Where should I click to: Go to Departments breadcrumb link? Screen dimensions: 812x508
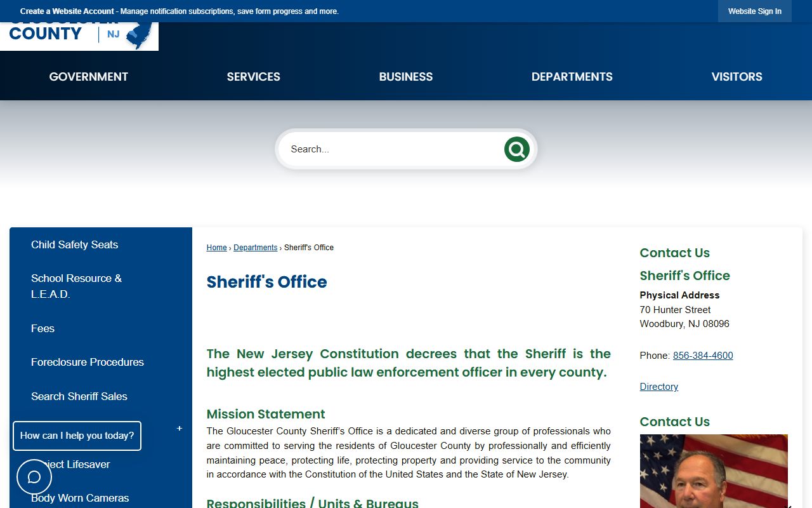256,248
